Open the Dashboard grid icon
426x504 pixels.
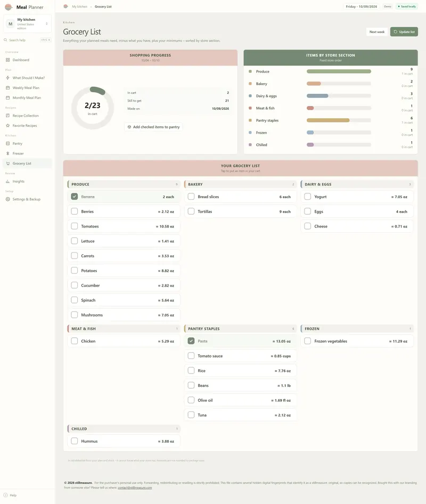click(x=7, y=60)
